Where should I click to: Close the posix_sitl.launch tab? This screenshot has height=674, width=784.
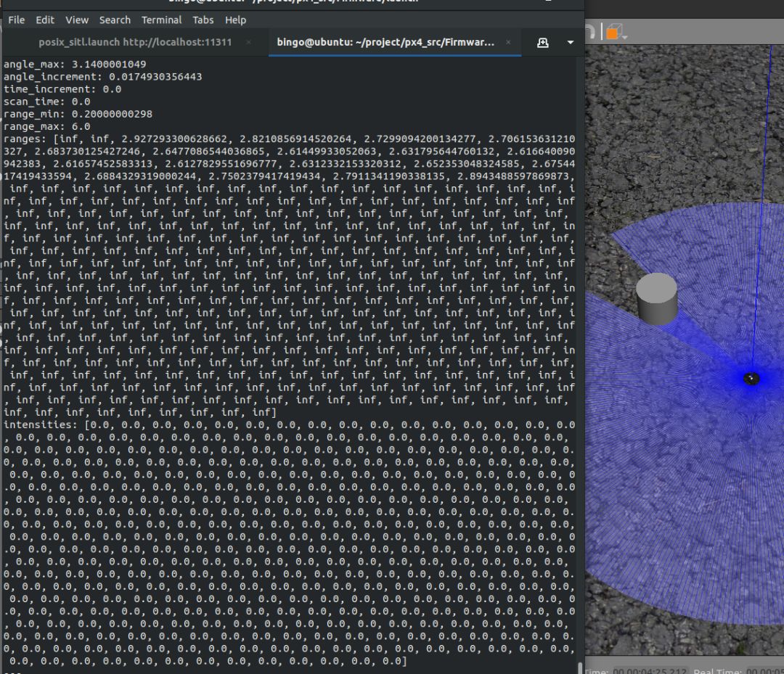coord(248,43)
